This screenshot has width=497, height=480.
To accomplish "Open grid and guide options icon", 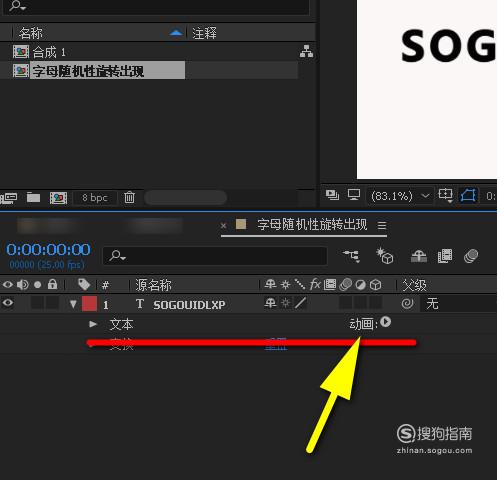I will (445, 195).
